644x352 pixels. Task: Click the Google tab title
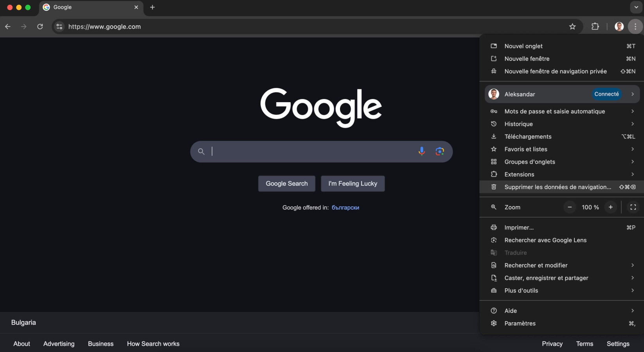click(63, 7)
